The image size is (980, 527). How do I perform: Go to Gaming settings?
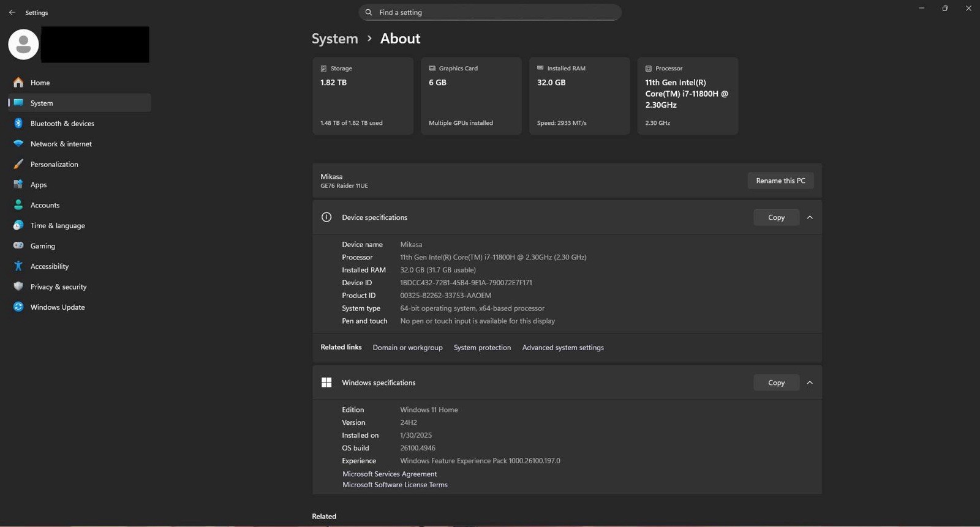pyautogui.click(x=80, y=245)
